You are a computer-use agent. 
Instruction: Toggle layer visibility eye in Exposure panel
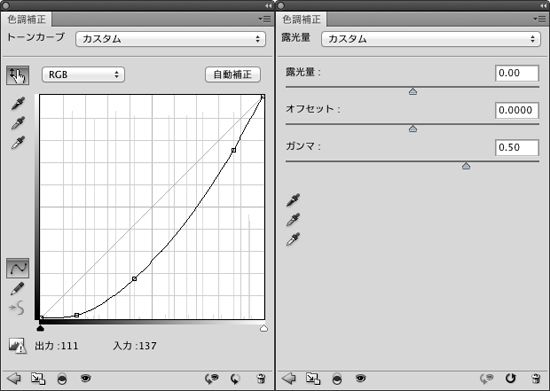click(360, 378)
